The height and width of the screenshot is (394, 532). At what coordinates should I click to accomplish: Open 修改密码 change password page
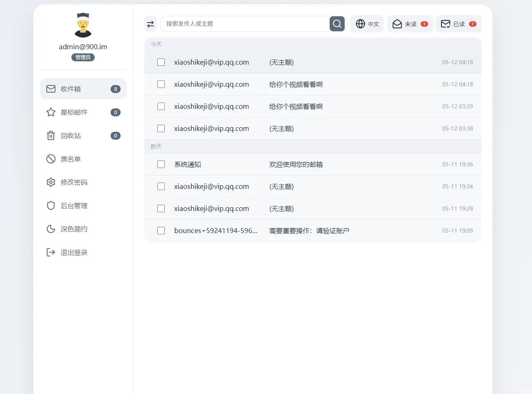(x=83, y=182)
